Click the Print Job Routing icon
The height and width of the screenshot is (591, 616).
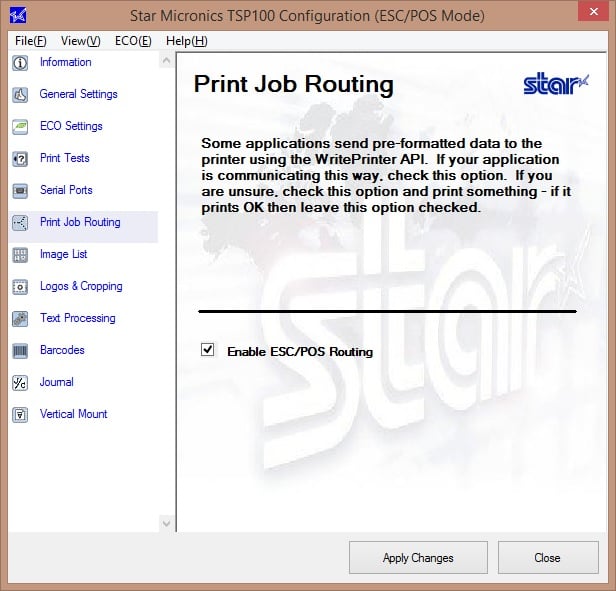[x=20, y=223]
